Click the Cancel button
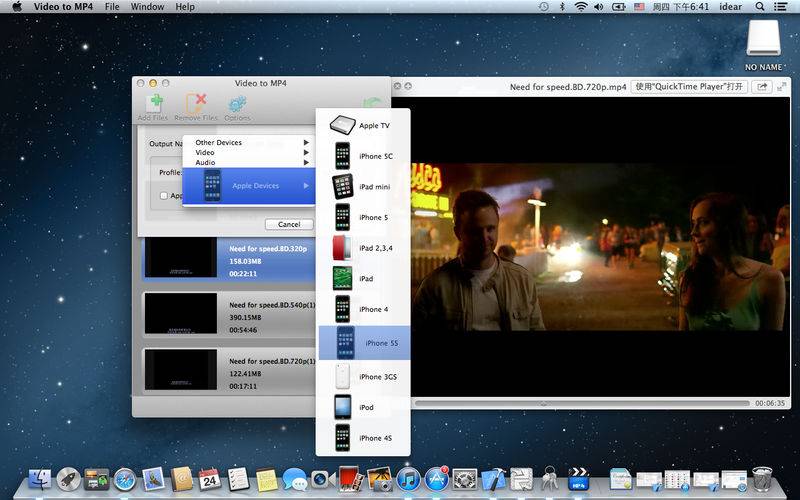The width and height of the screenshot is (800, 500). pos(289,224)
